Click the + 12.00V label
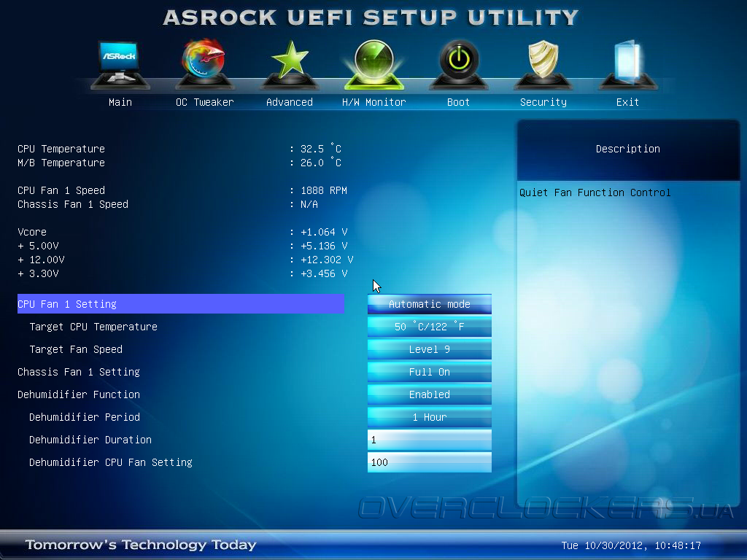Screen dimensions: 747x560 click(41, 260)
